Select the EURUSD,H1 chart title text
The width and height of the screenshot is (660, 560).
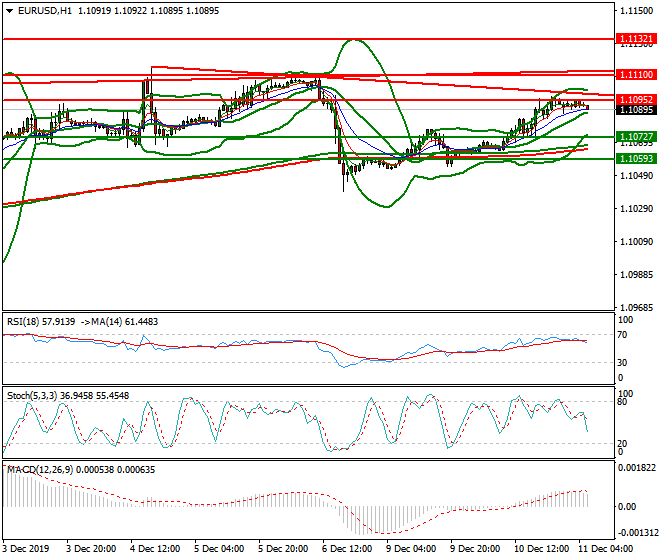click(x=45, y=11)
